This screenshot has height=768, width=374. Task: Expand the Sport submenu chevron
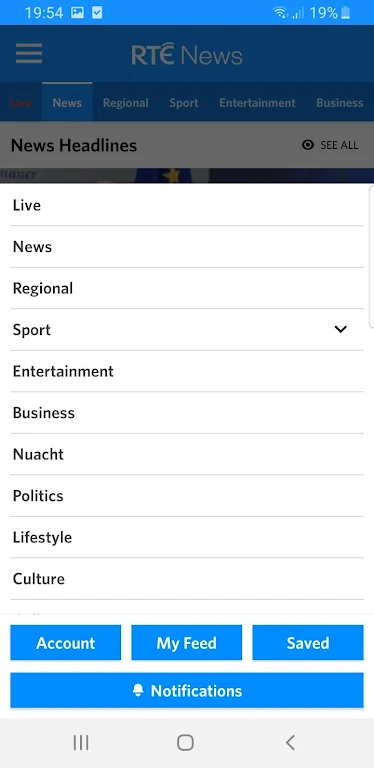340,329
